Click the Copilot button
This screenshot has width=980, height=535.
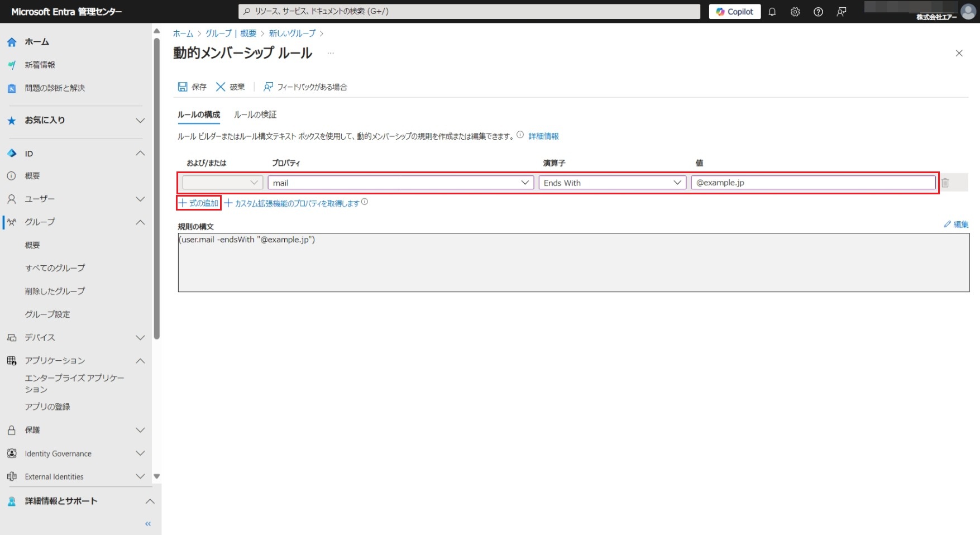[x=734, y=12]
